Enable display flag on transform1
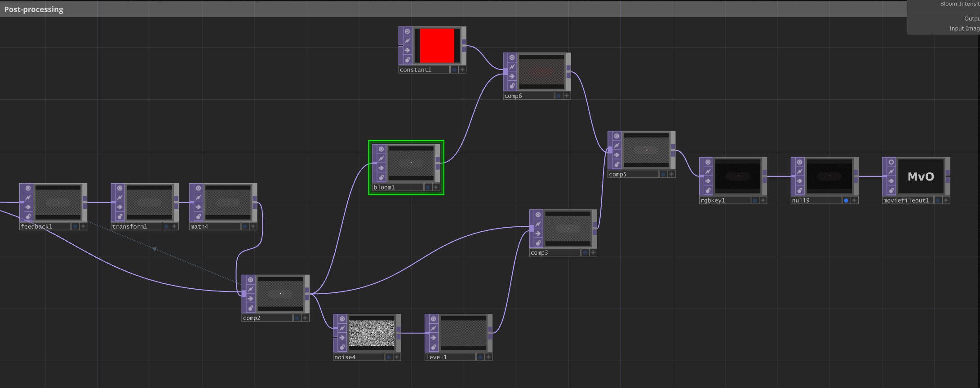Image resolution: width=980 pixels, height=388 pixels. (x=167, y=226)
